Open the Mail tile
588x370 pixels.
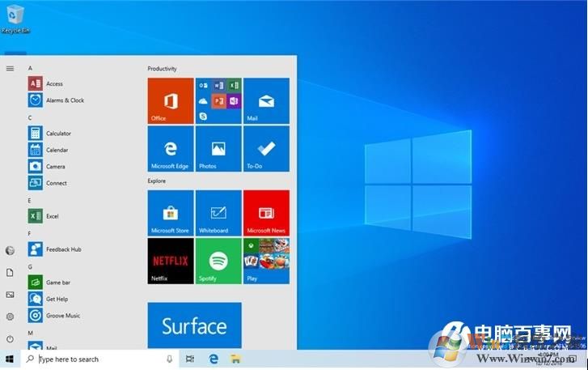pos(266,101)
